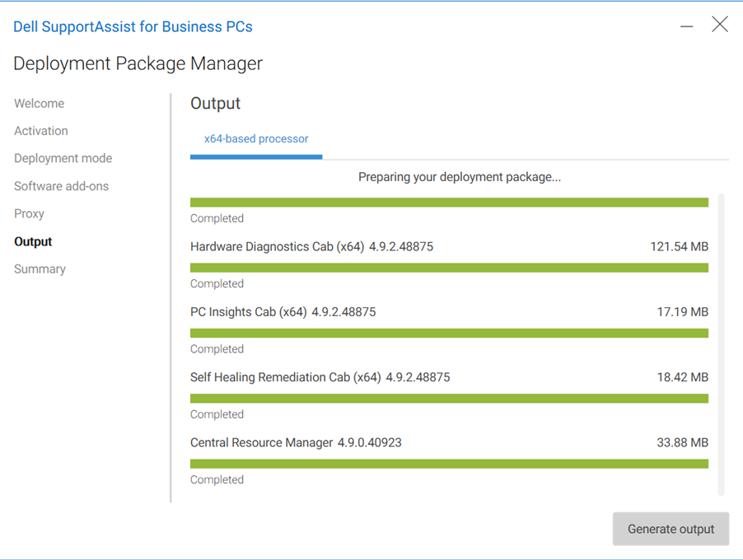
Task: Click the Dell SupportAssist for Business PCs link
Action: pyautogui.click(x=133, y=26)
